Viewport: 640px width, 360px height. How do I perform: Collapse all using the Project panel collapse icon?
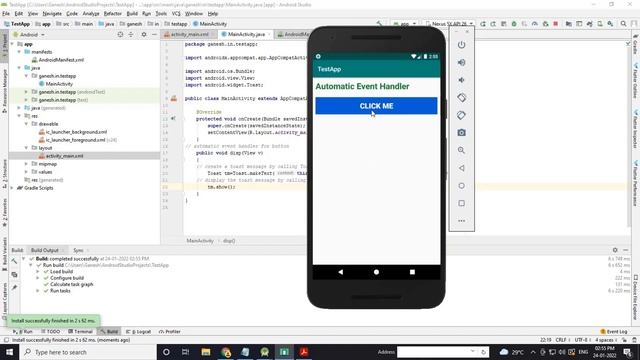(x=131, y=35)
